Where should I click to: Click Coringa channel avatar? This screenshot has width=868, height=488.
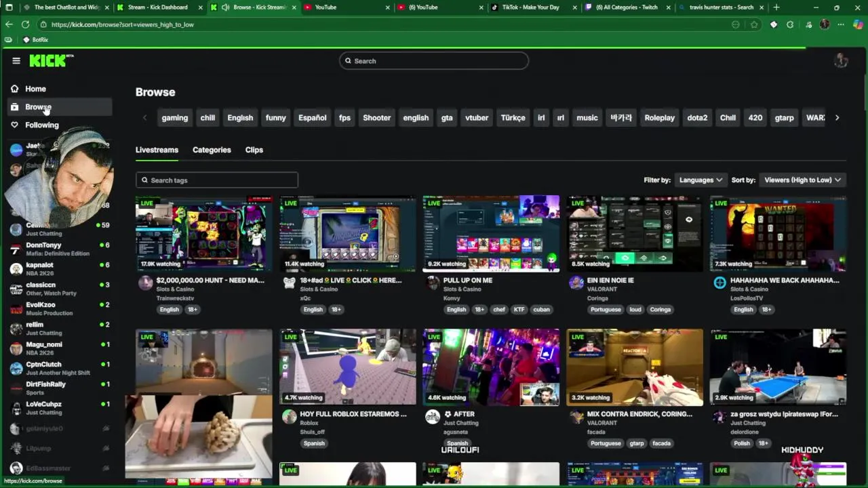pyautogui.click(x=576, y=283)
